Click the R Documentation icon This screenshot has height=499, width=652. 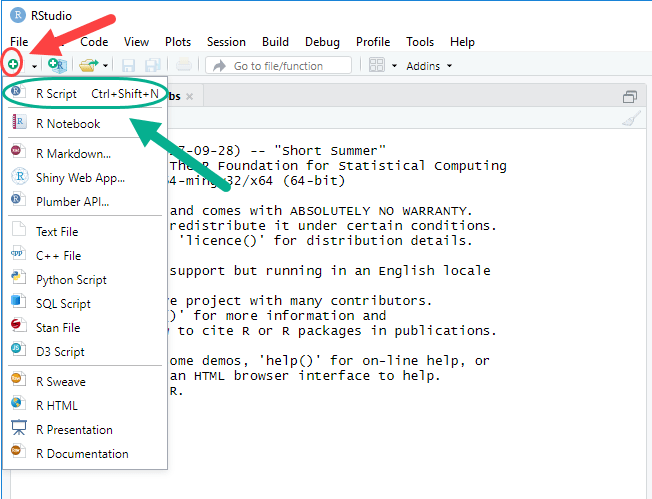coord(18,451)
